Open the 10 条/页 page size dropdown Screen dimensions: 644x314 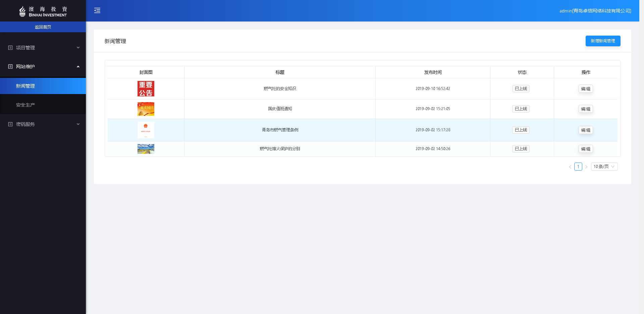coord(604,167)
